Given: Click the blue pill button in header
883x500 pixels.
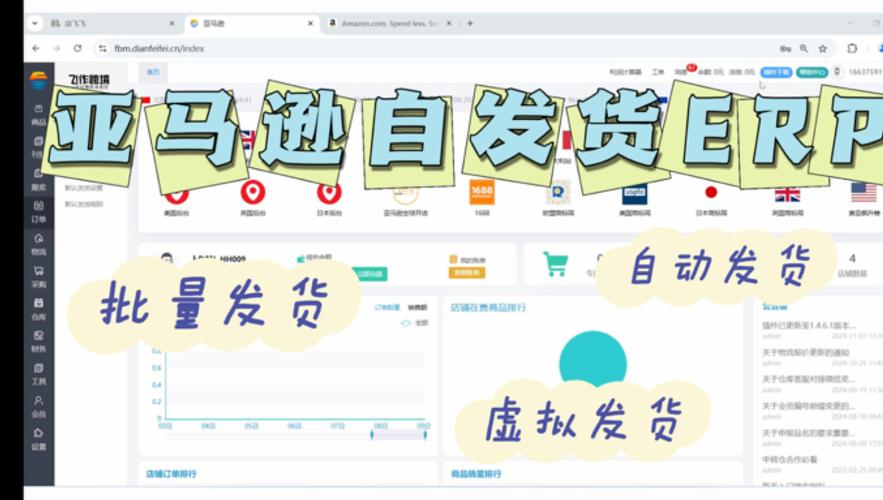Looking at the screenshot, I should 776,72.
